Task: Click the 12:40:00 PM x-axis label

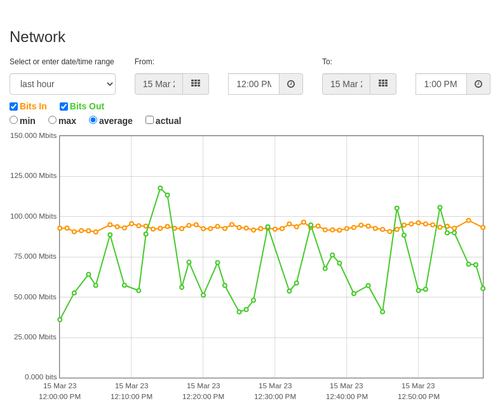Action: pyautogui.click(x=347, y=397)
